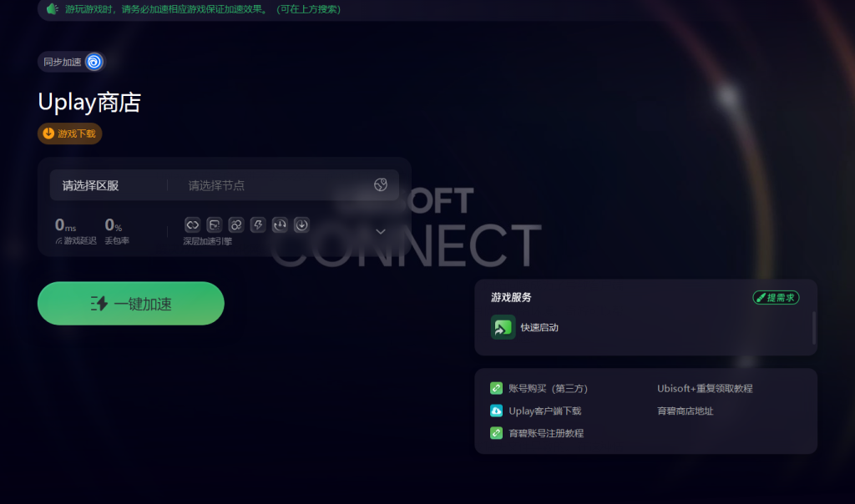The image size is (855, 504).
Task: Click the infinity-loop acceleration engine icon
Action: tap(193, 225)
